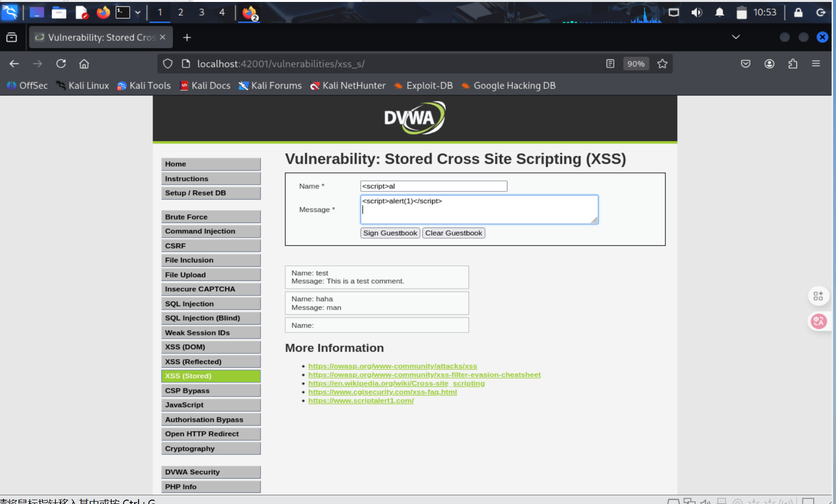Open the extensions puzzle icon

pos(793,64)
